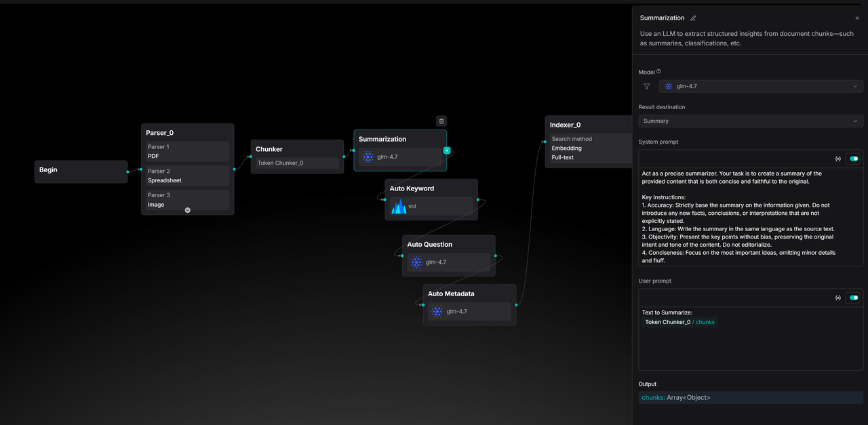
Task: Toggle the User prompt switch
Action: pos(854,298)
